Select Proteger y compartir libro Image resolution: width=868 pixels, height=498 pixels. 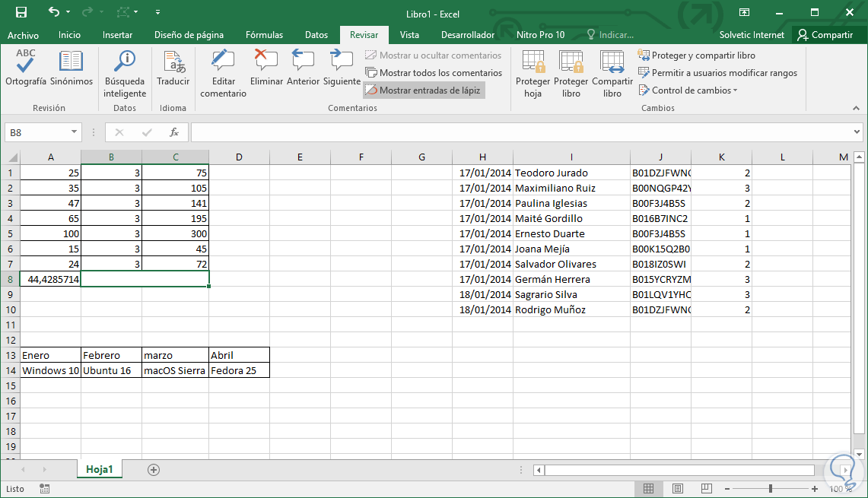point(696,56)
